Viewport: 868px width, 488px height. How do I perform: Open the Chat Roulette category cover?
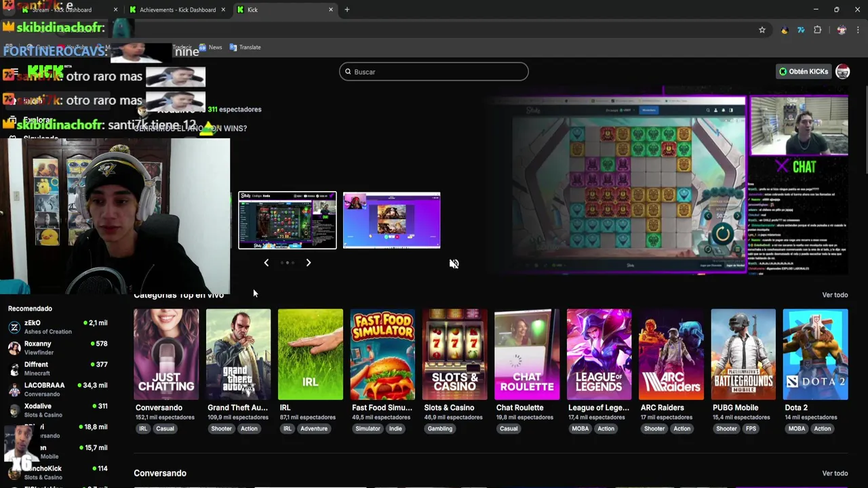point(527,354)
